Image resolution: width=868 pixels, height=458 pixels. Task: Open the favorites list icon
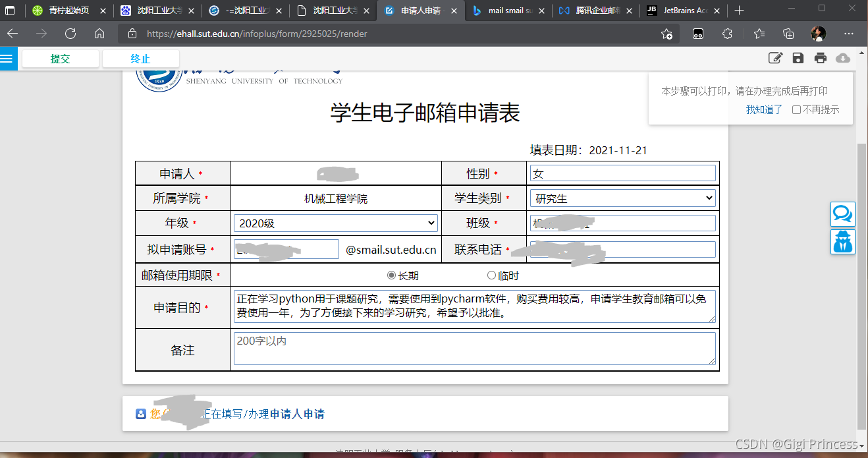pyautogui.click(x=759, y=34)
